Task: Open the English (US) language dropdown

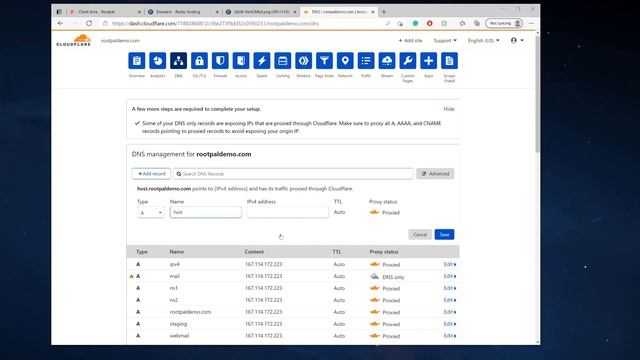Action: click(x=483, y=40)
